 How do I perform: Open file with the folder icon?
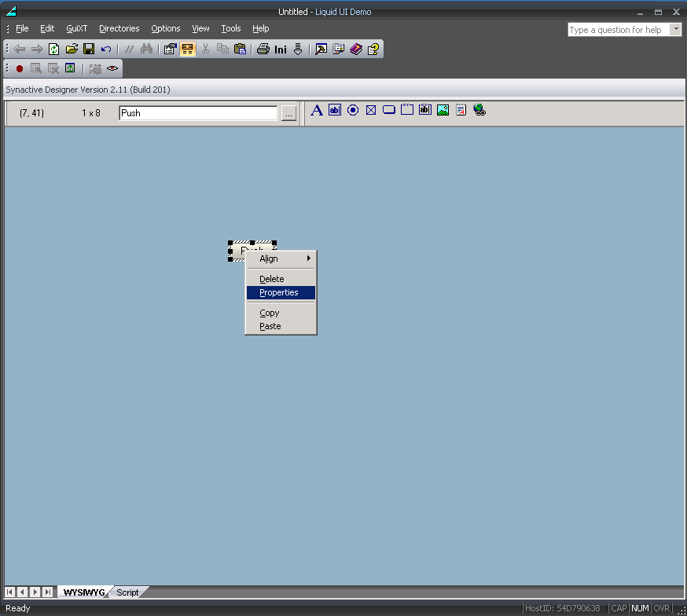click(x=72, y=49)
